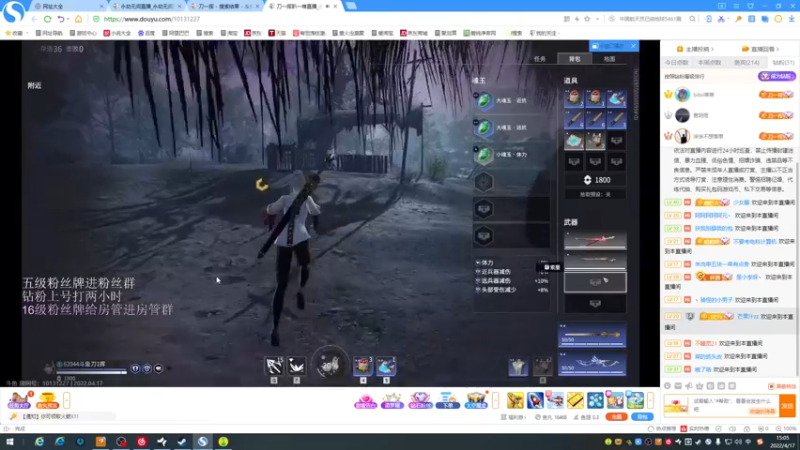Click the gold bar gift icon
Screen dimensions: 800x450
[575, 401]
